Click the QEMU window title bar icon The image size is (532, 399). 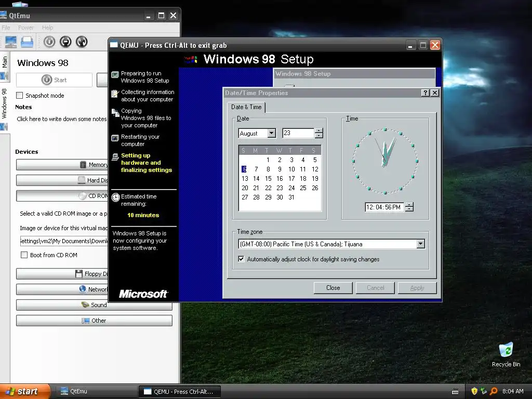point(114,45)
